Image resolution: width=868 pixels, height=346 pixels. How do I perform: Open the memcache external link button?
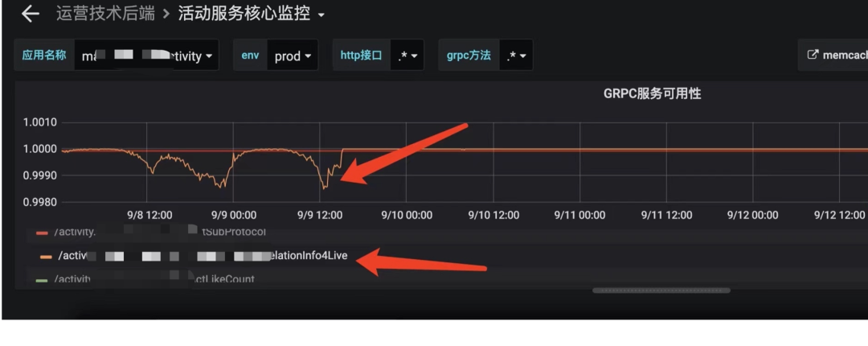tap(833, 55)
